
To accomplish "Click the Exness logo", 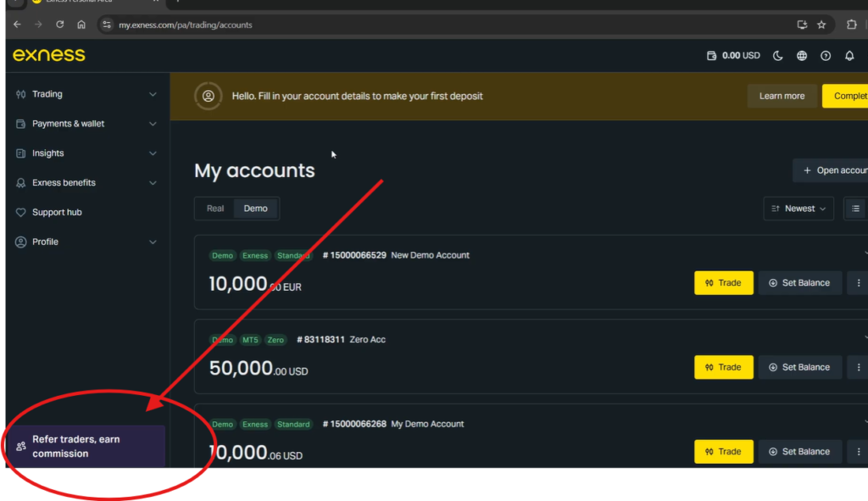I will tap(48, 55).
